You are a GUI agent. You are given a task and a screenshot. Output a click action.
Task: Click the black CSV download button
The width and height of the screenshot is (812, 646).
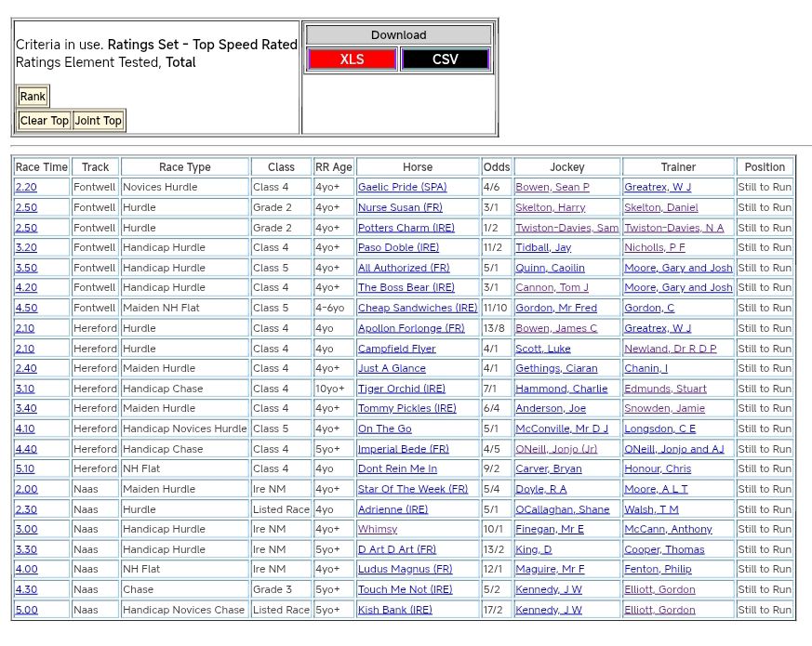pos(445,59)
